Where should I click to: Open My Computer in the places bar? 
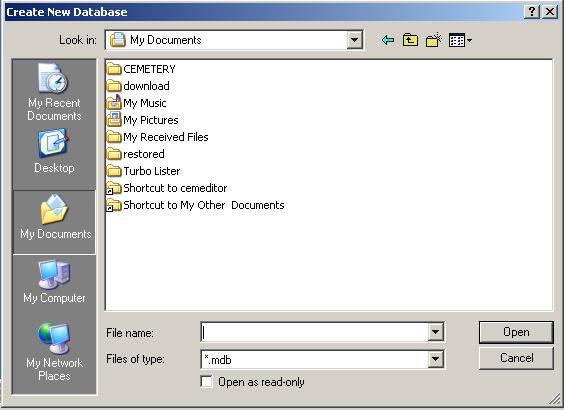click(x=54, y=282)
